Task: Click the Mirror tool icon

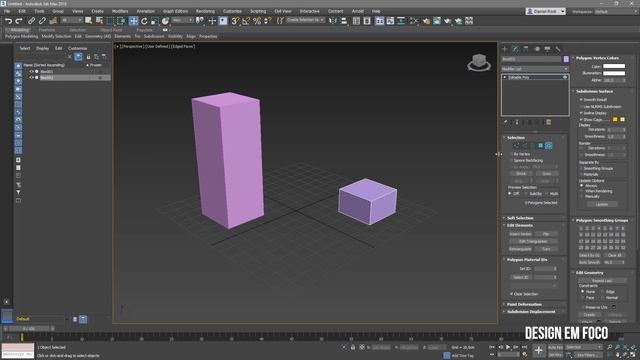Action: (333, 21)
